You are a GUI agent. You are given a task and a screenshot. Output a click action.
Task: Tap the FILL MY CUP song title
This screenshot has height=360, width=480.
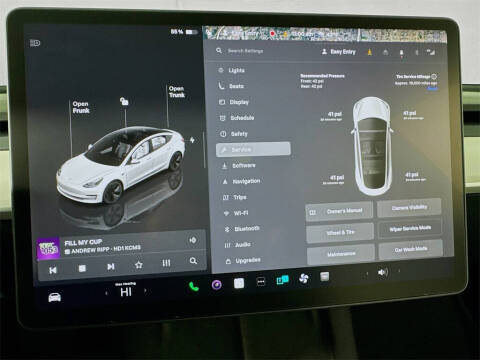[x=83, y=242]
